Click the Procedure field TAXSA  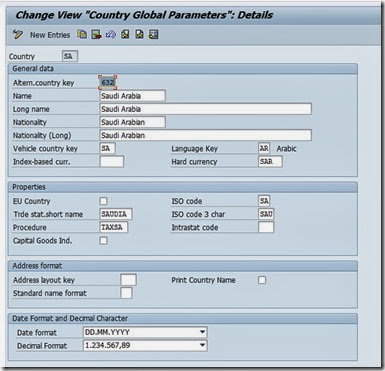point(114,227)
